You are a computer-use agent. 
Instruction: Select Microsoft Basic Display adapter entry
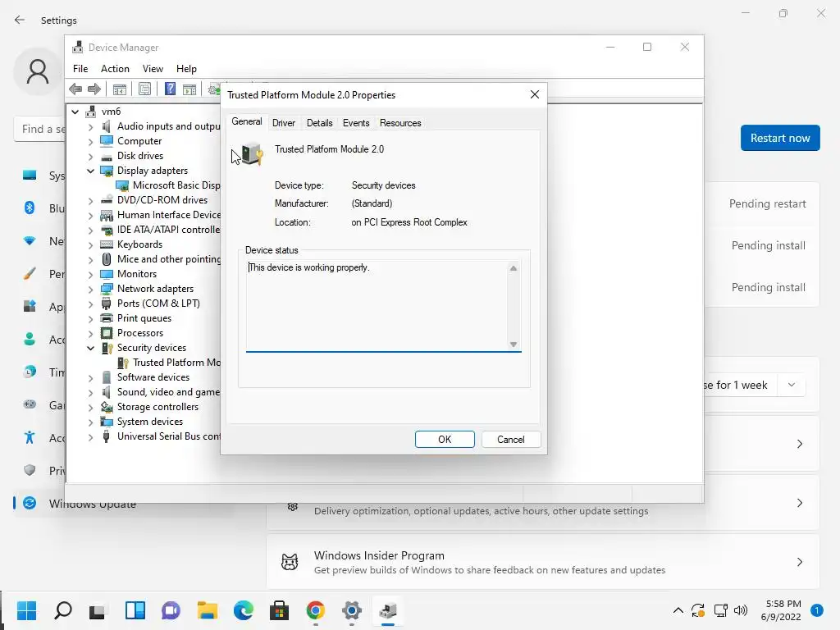click(x=176, y=185)
